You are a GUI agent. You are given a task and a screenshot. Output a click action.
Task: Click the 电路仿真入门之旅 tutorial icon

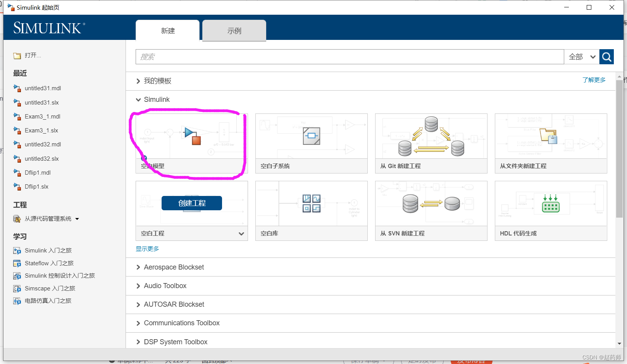[x=17, y=301]
